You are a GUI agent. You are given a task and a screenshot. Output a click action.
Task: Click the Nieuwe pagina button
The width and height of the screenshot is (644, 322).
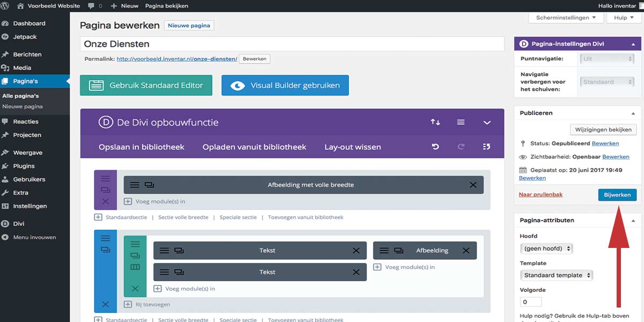(x=189, y=25)
